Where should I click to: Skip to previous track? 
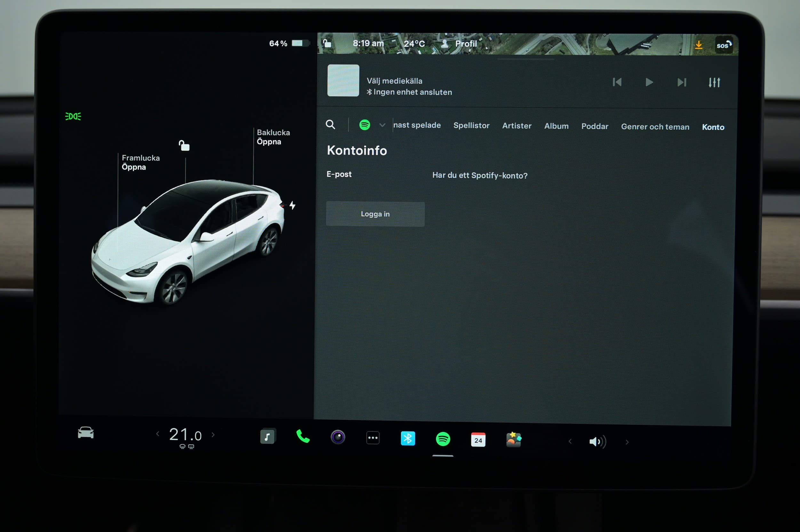[x=617, y=82]
